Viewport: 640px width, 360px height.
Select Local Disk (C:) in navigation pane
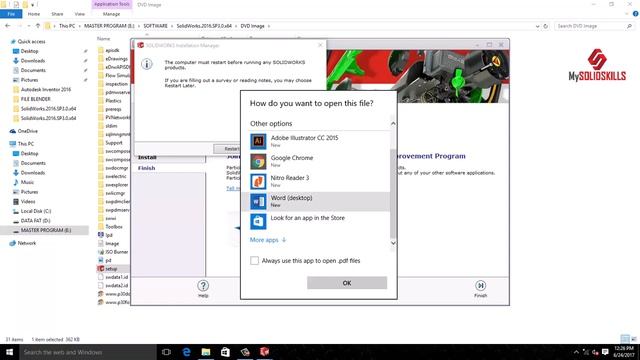click(36, 211)
